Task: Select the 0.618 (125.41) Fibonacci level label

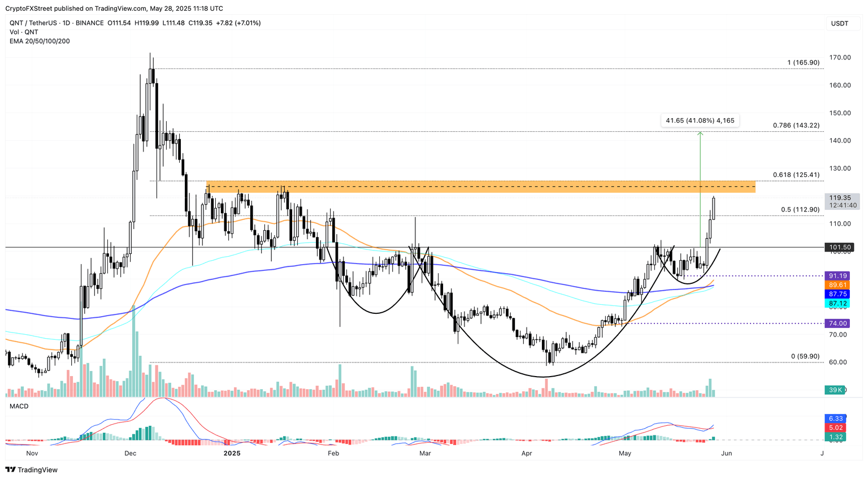Action: (796, 175)
